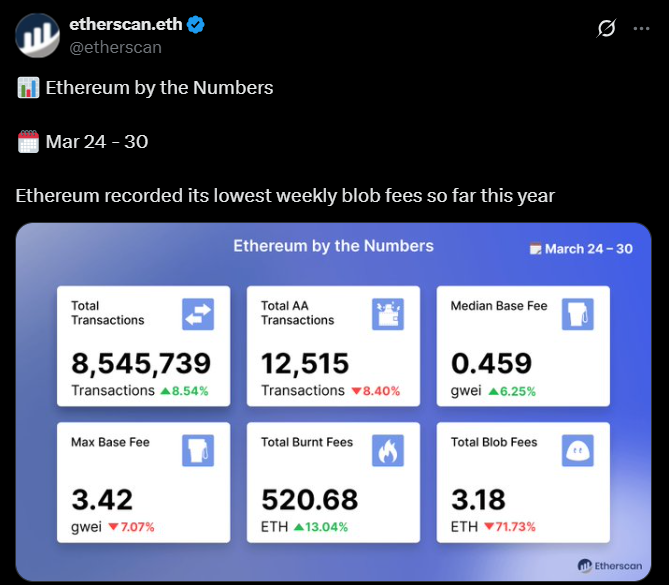This screenshot has height=585, width=669.
Task: Click the calendar emoji before Mar 24
Action: [x=28, y=142]
